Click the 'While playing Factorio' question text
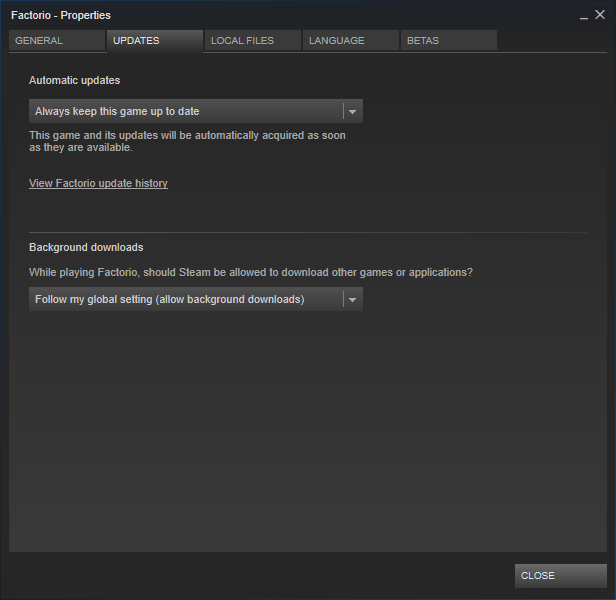Viewport: 616px width, 600px height. pyautogui.click(x=251, y=272)
